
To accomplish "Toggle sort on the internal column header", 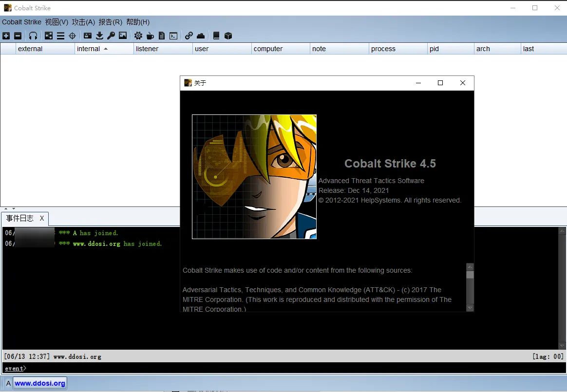I will point(104,49).
